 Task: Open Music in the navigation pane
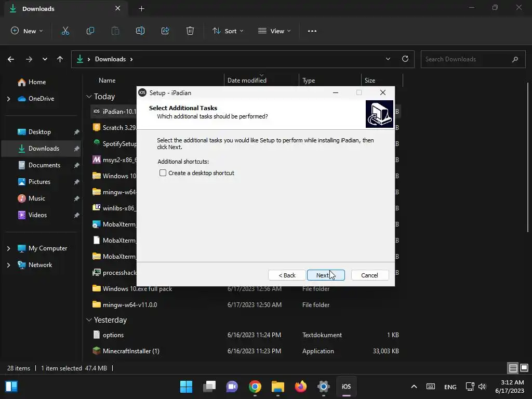(x=37, y=198)
